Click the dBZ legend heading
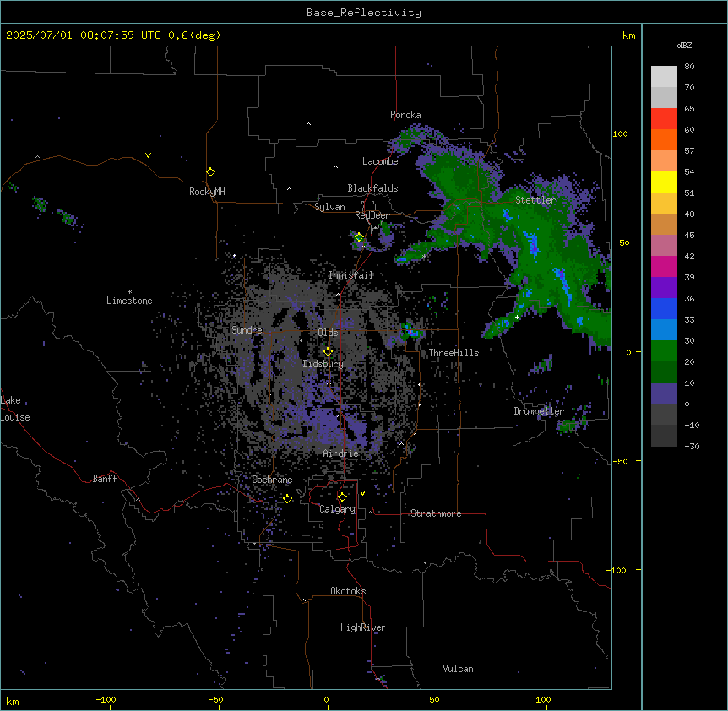728x711 pixels. tap(684, 45)
